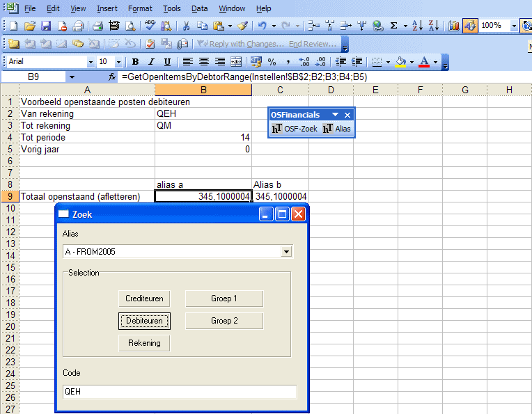The width and height of the screenshot is (532, 414).
Task: Run the spelling check icon
Action: (x=150, y=26)
